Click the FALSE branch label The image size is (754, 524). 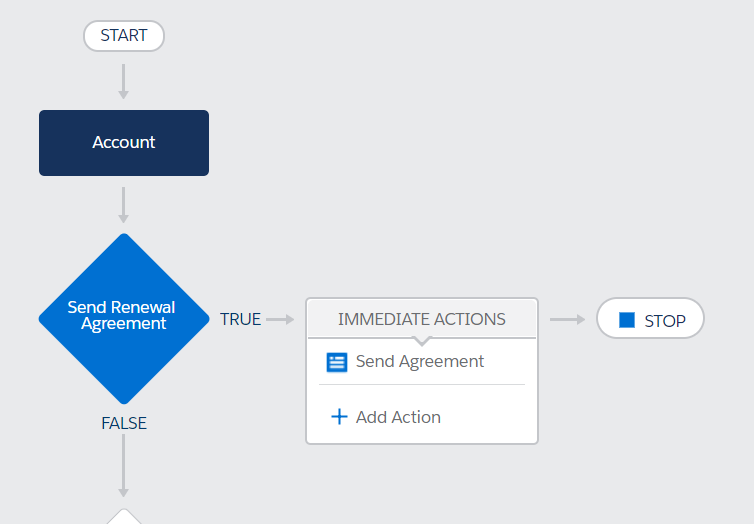(x=124, y=423)
